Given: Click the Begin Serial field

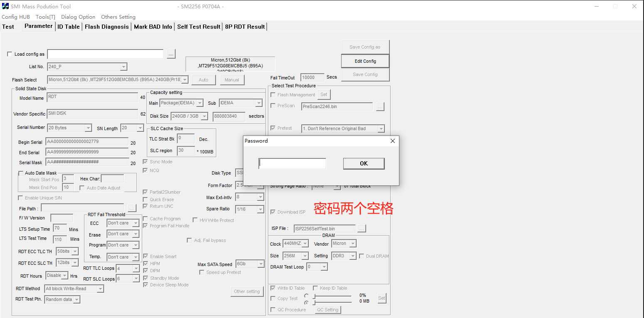Looking at the screenshot, I should click(x=87, y=142).
